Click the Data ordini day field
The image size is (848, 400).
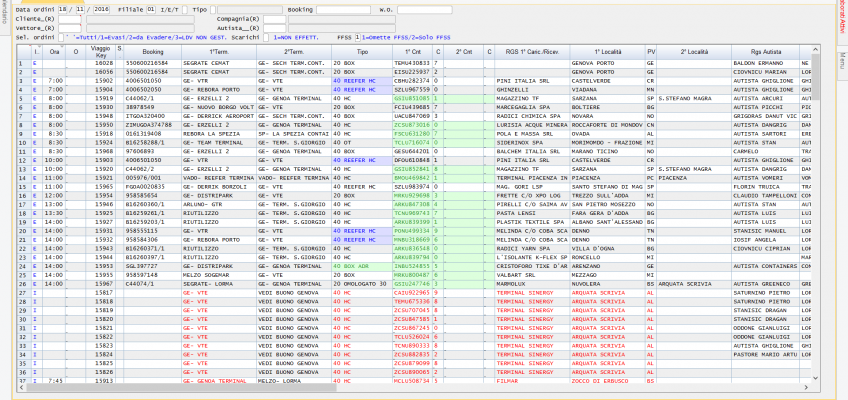(x=64, y=8)
